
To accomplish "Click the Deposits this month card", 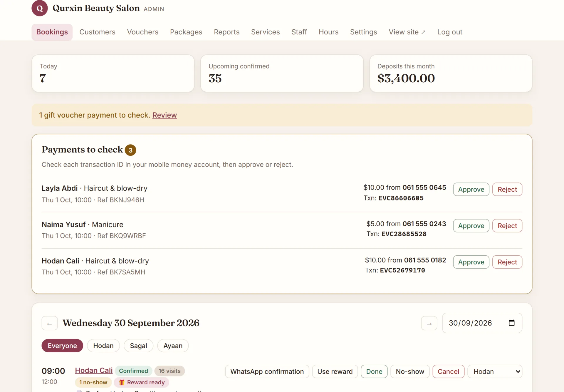I will point(451,73).
